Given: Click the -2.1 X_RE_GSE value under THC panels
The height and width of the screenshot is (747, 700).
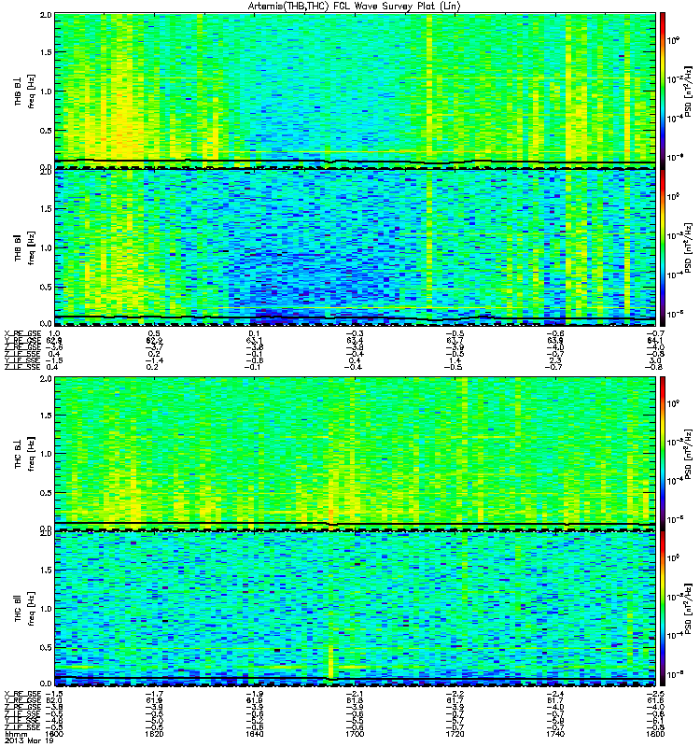Looking at the screenshot, I should [x=354, y=694].
